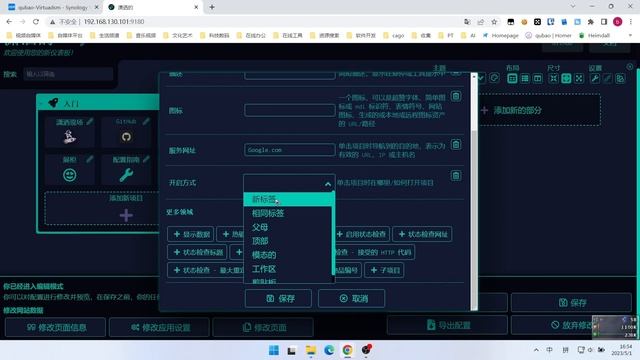Open the theme color palette icon
Viewport: 640px width, 360px height.
click(x=494, y=78)
